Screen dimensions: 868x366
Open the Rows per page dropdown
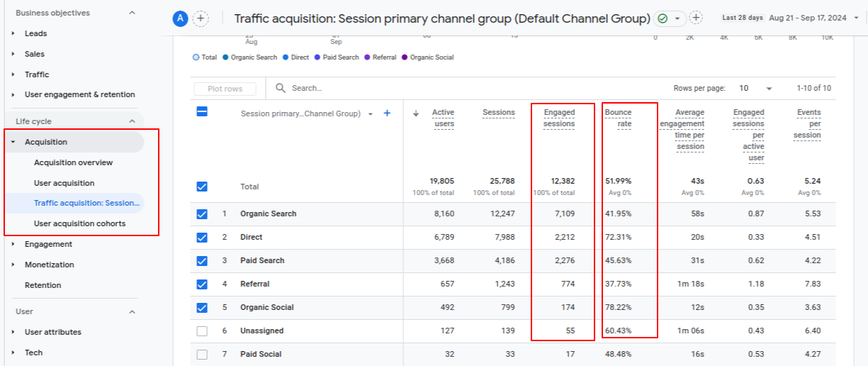click(x=755, y=89)
